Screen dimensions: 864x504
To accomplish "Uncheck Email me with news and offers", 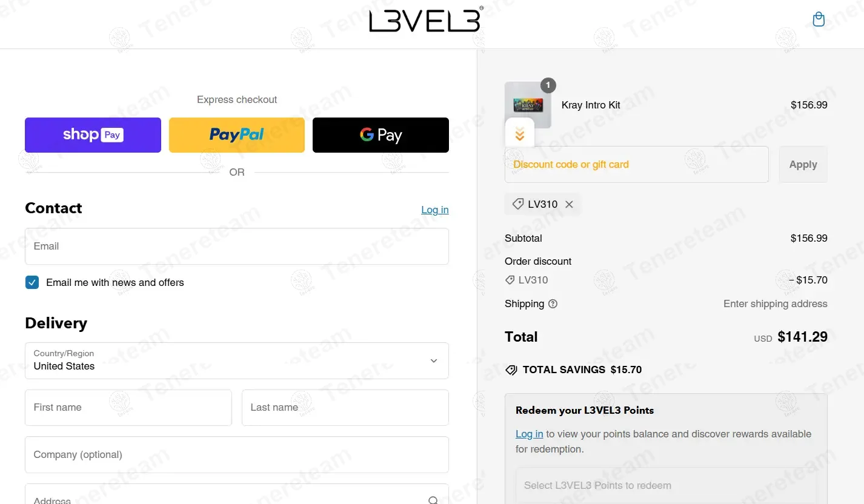I will pyautogui.click(x=32, y=282).
